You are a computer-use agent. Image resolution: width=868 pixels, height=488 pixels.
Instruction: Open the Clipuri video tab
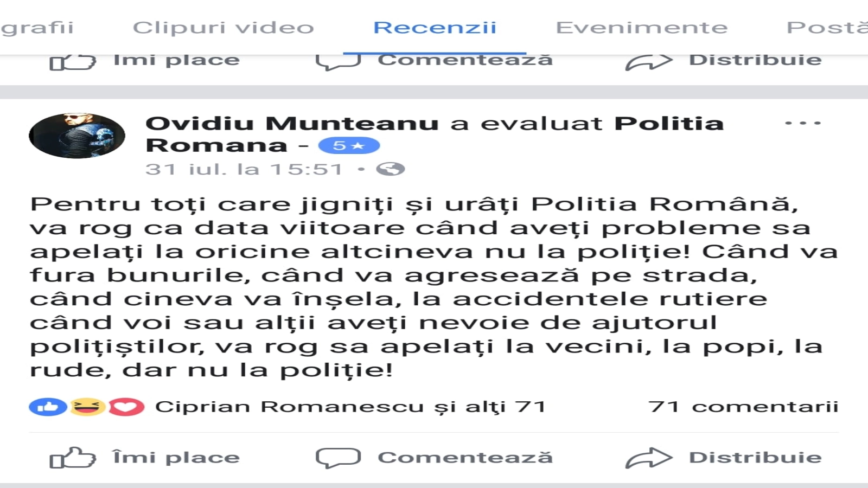tap(224, 27)
